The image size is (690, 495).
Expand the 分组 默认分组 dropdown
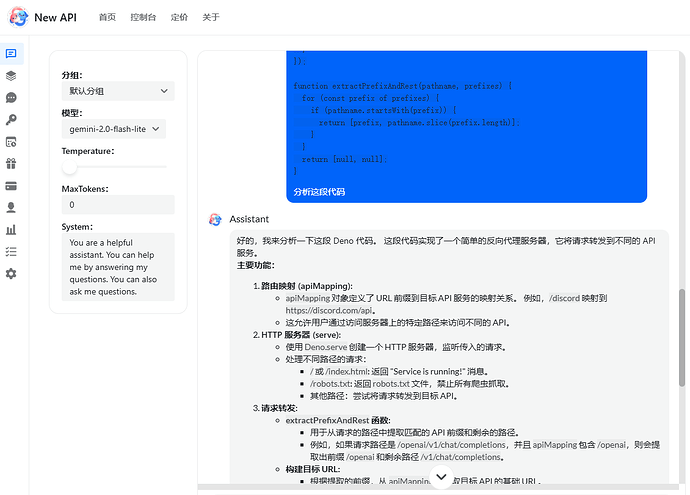[x=118, y=91]
